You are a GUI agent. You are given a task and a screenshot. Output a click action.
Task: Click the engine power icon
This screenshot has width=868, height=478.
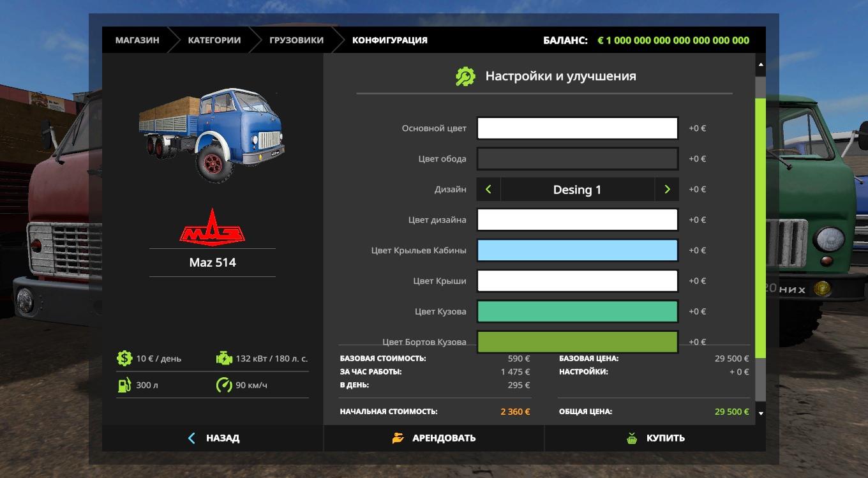224,358
